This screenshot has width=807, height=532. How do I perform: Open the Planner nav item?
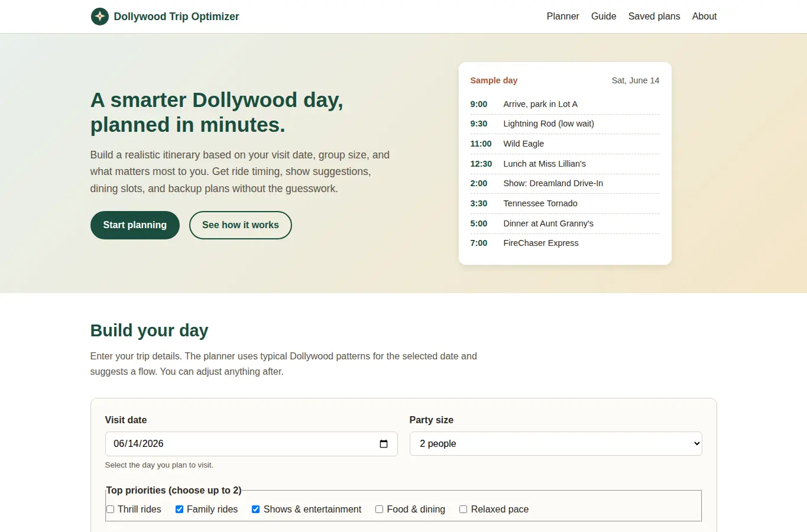coord(563,17)
